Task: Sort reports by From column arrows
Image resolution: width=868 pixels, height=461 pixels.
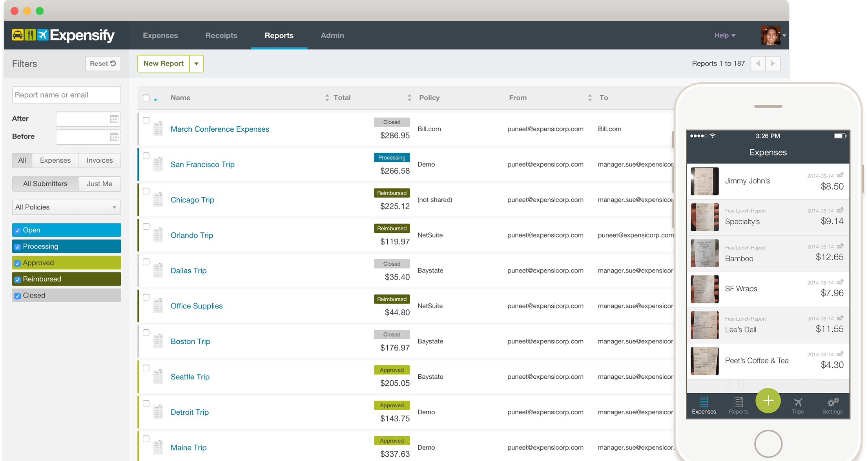Action: coord(590,98)
